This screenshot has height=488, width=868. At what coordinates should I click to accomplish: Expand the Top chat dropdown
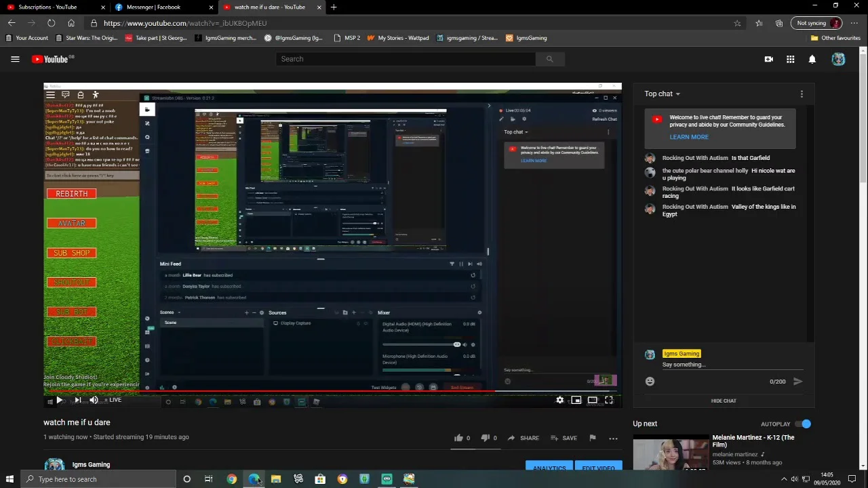tap(662, 94)
